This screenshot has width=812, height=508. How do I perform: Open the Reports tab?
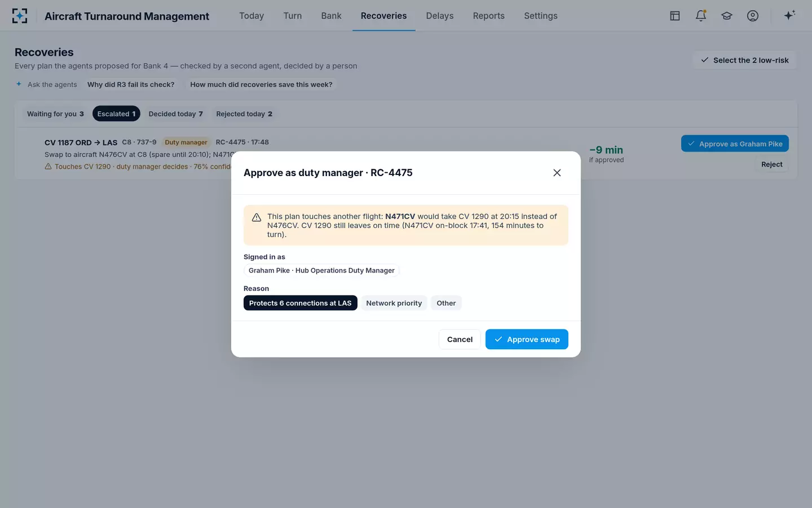pyautogui.click(x=489, y=16)
